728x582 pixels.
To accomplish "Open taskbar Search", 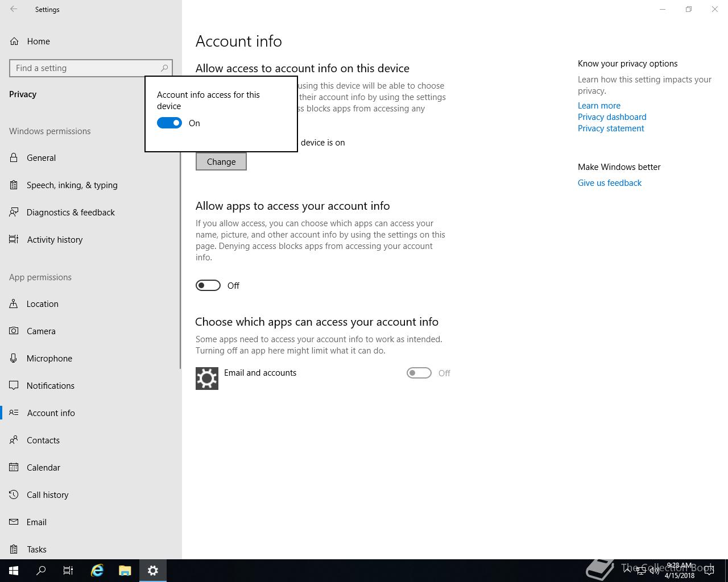I will 41,571.
